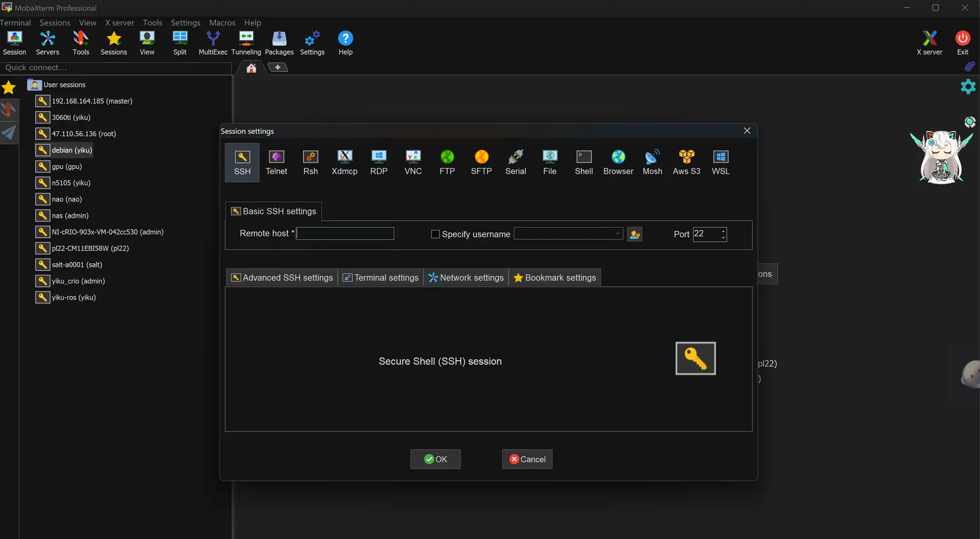This screenshot has height=539, width=980.
Task: Open the Session toolbar button
Action: pos(15,43)
